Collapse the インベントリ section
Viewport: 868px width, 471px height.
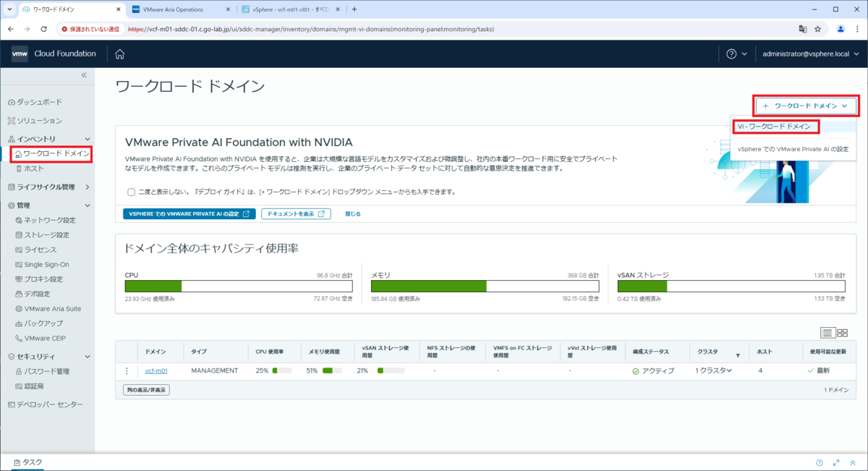pyautogui.click(x=88, y=139)
